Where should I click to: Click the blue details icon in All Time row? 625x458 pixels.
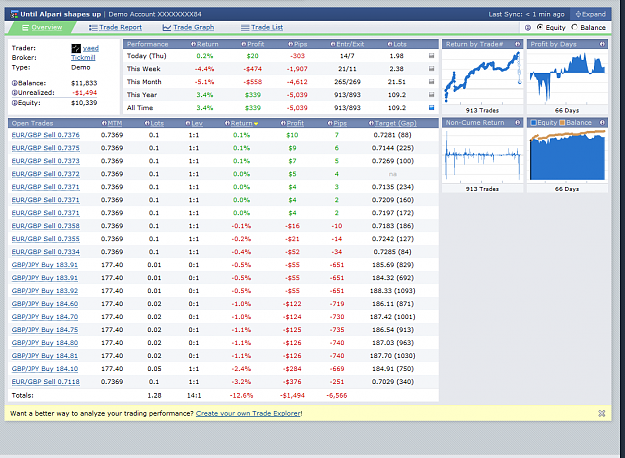pos(431,108)
